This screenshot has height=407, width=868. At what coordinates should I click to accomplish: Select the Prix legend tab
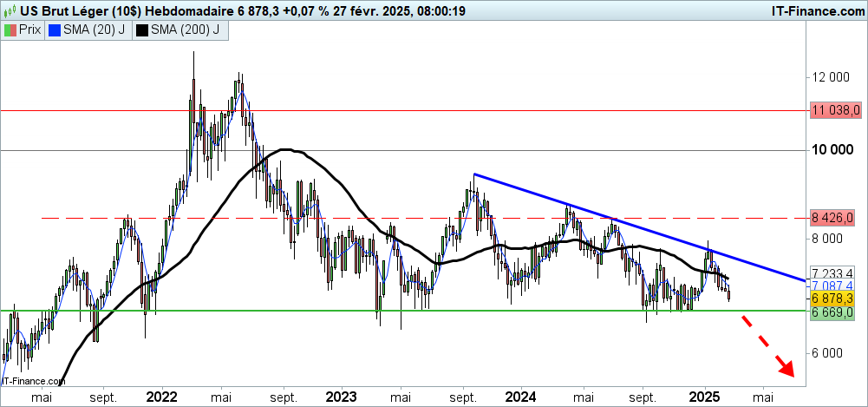point(23,30)
